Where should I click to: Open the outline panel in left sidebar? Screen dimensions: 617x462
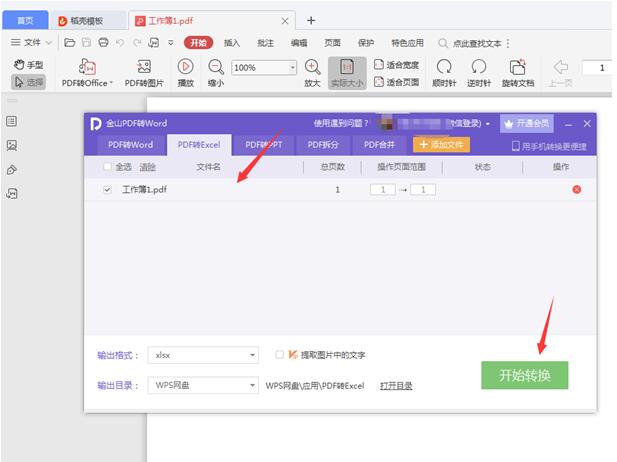[x=11, y=121]
